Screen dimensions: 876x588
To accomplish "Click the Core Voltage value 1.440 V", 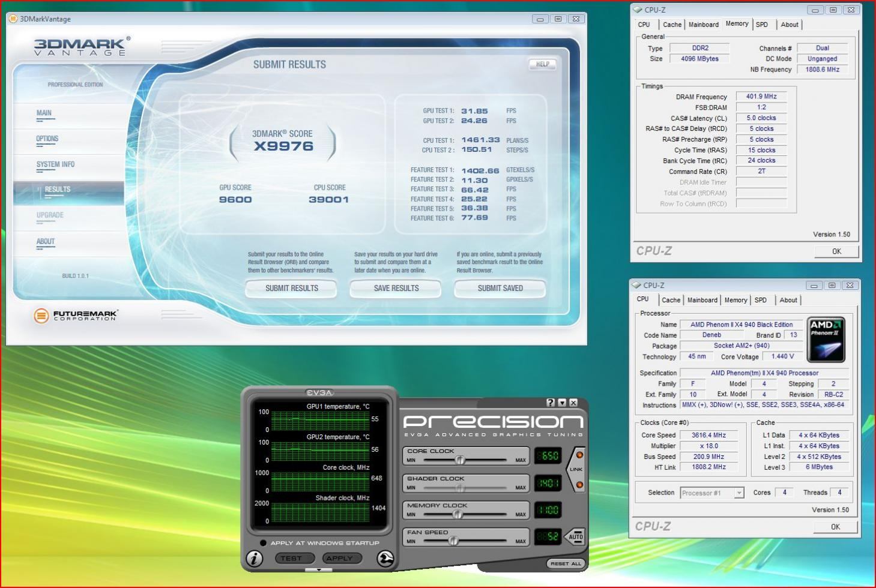I will (783, 356).
